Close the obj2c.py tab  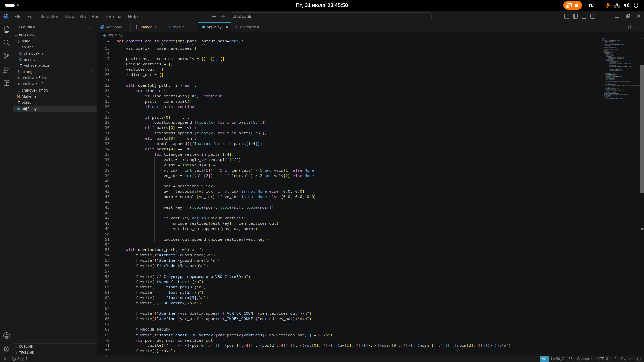click(x=227, y=27)
